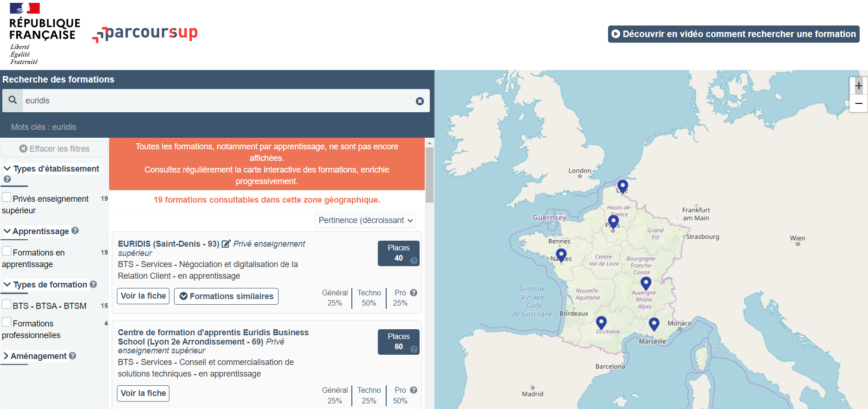Open Voir la fiche for EURIDIS Saint-Denis
The width and height of the screenshot is (868, 409).
click(143, 296)
